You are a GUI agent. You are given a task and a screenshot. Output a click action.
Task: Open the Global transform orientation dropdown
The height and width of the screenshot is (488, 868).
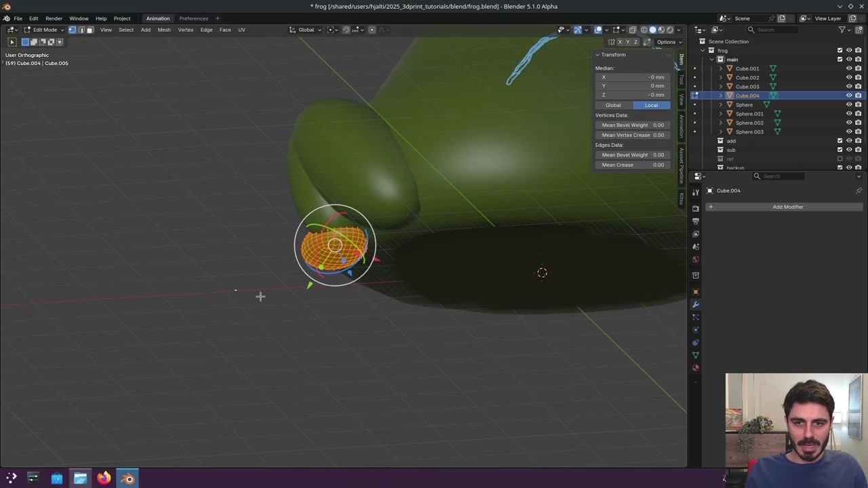point(307,30)
